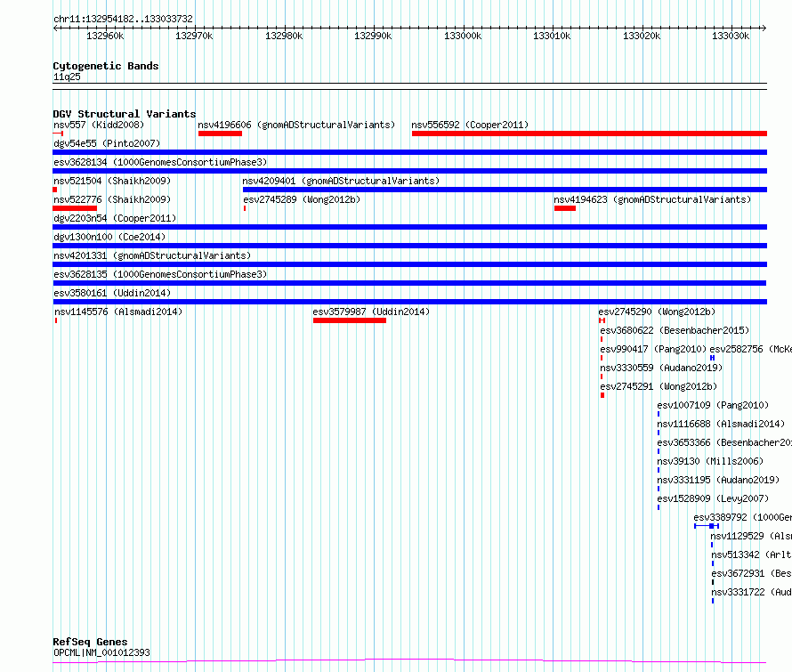Click the OPCML|NM_001012393 gene label
This screenshot has height=672, width=792.
(x=101, y=652)
